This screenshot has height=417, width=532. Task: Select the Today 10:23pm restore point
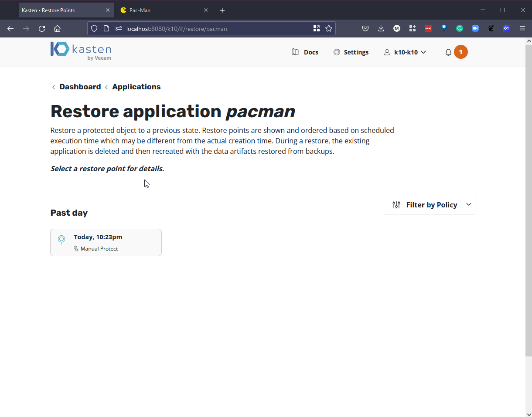[x=106, y=242]
